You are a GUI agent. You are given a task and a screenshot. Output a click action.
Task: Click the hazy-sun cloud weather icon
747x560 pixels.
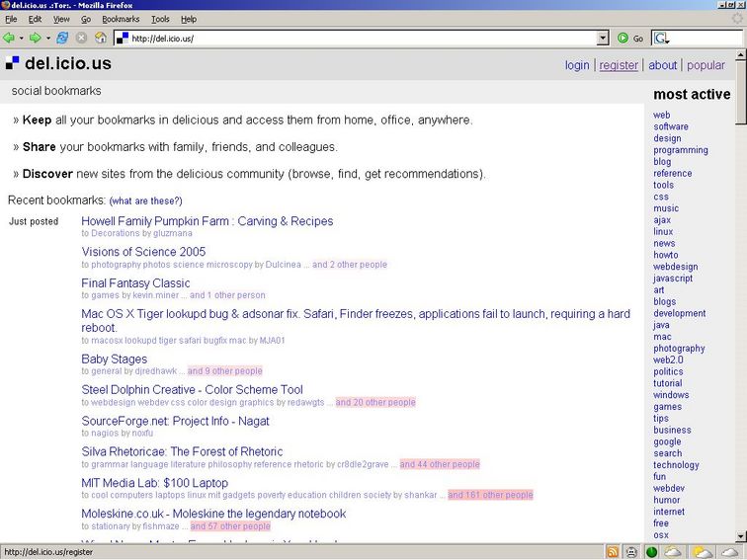tap(672, 552)
